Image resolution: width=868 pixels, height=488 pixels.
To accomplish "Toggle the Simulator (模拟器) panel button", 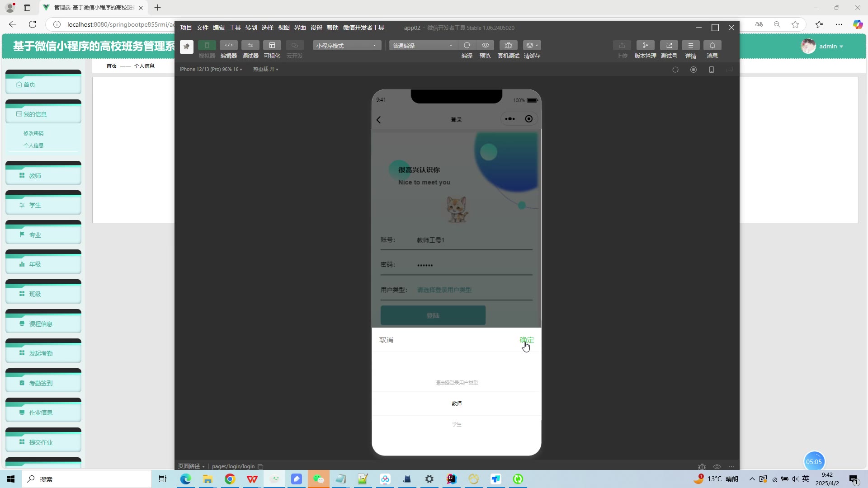I will (x=207, y=46).
